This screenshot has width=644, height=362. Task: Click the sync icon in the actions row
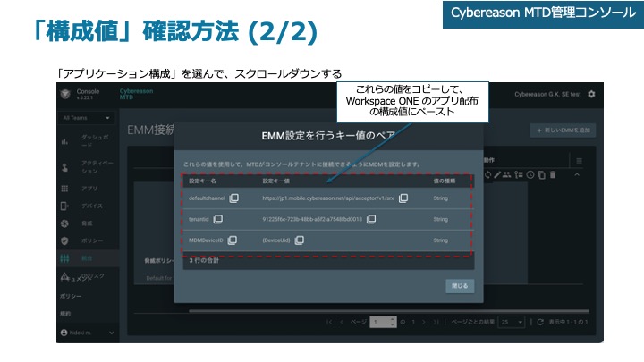tap(488, 175)
